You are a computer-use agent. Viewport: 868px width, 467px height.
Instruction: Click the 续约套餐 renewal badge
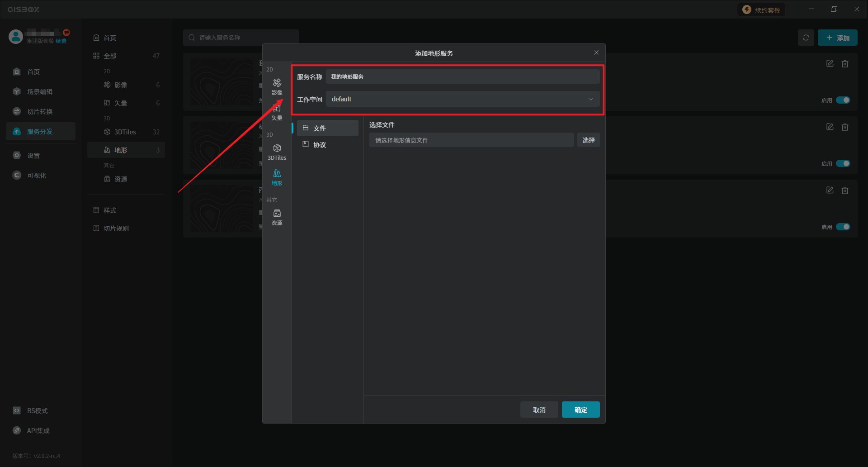tap(762, 10)
